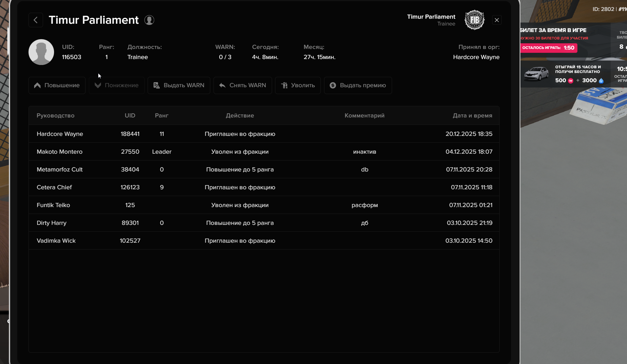Click the document icon on Выдать WARN
This screenshot has height=364, width=627.
[157, 85]
